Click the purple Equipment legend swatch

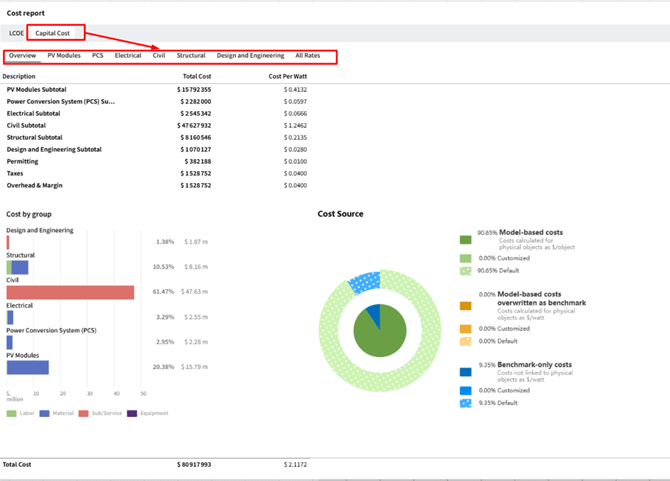click(131, 413)
